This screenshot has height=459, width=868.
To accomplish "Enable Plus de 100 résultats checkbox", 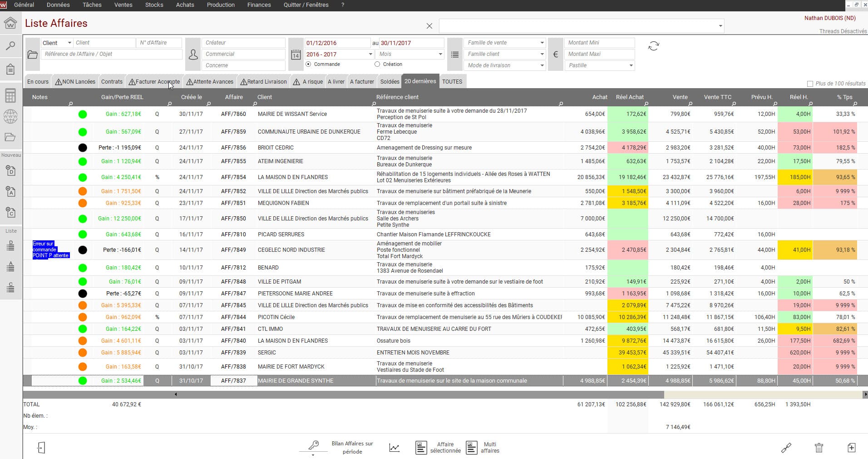I will click(810, 84).
